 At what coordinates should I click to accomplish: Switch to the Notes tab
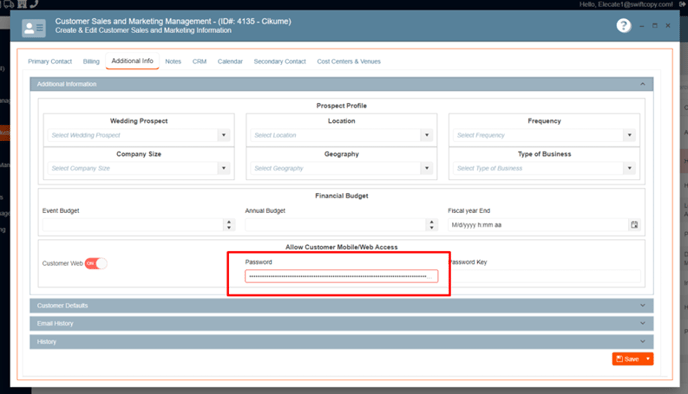173,61
